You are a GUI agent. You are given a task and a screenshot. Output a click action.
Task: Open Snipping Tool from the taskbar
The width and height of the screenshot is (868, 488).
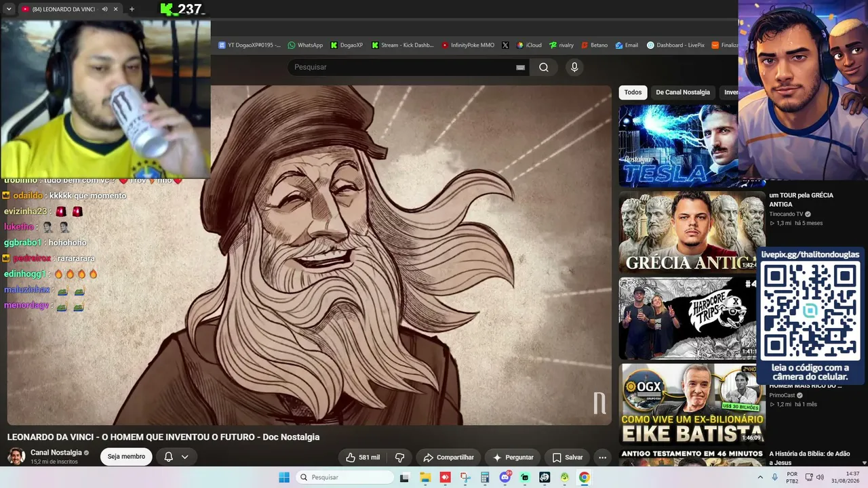[x=465, y=477]
